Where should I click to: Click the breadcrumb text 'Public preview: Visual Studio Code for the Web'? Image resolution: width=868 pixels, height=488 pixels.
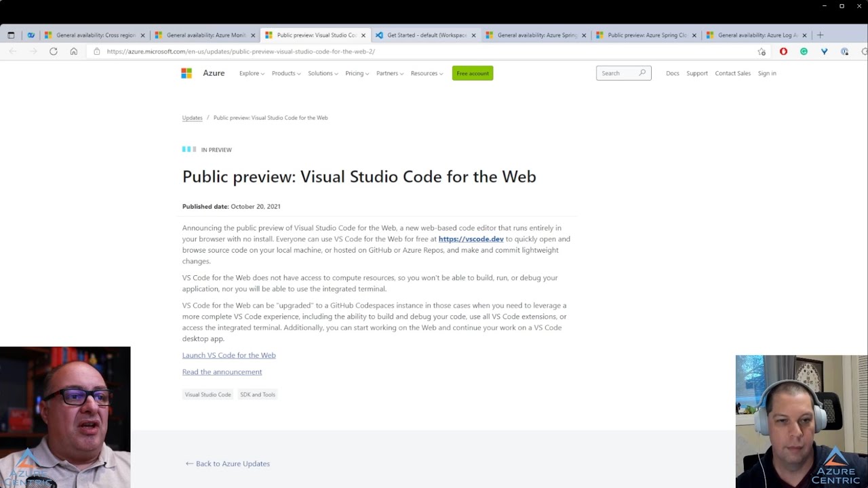[271, 118]
